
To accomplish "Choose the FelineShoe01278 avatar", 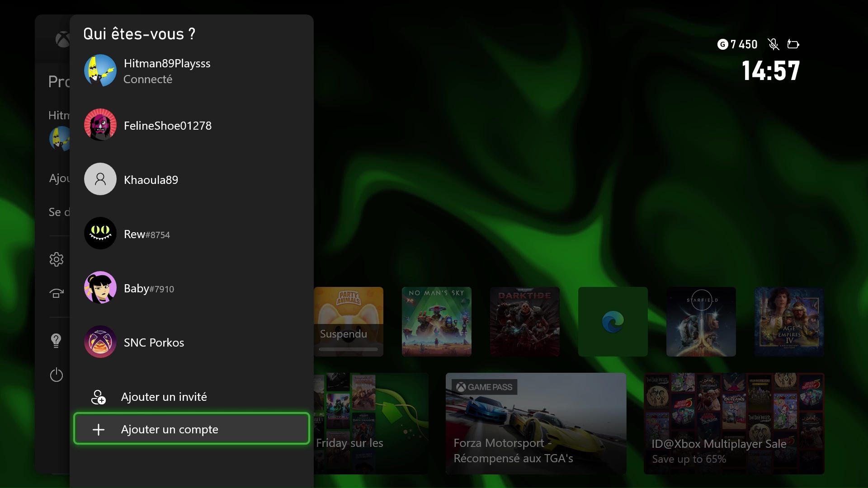I will [100, 125].
